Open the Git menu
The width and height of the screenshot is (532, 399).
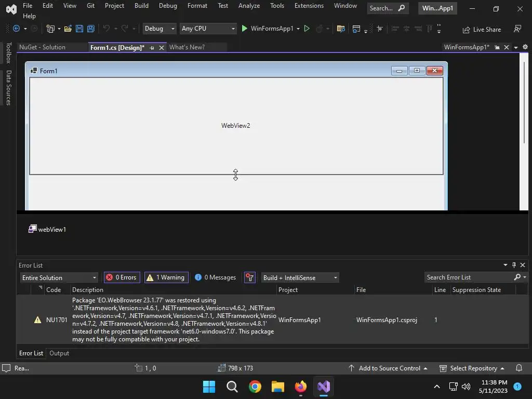pos(90,6)
